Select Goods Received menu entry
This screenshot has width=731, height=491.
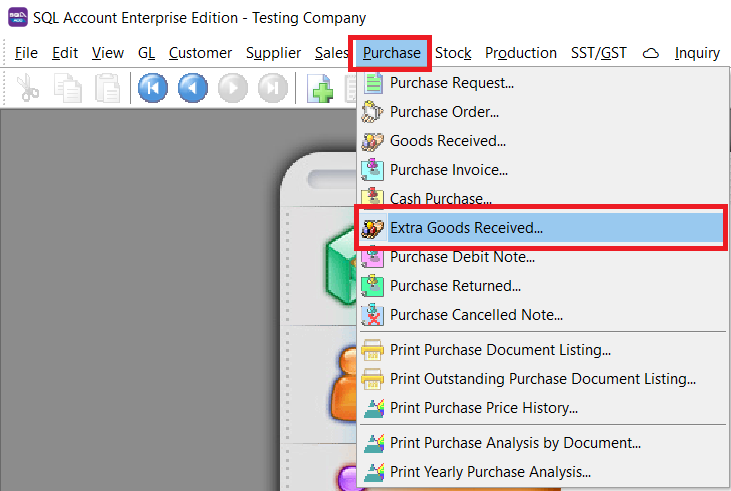coord(447,141)
